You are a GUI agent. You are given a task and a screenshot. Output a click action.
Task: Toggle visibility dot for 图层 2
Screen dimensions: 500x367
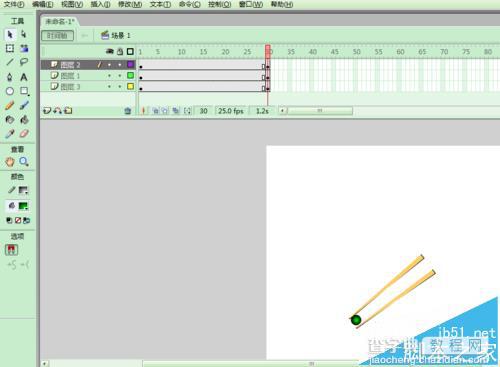[109, 65]
